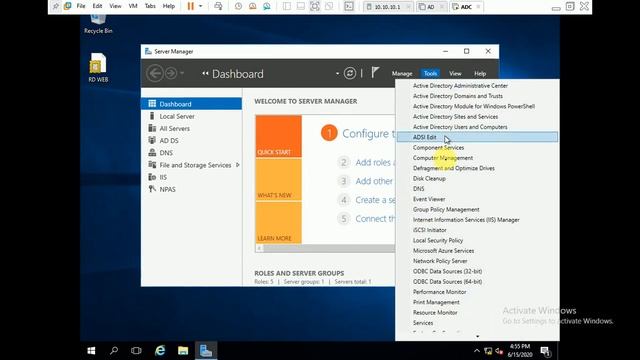Open the navigation history dropdown arrow
The image size is (640, 360).
pyautogui.click(x=182, y=73)
